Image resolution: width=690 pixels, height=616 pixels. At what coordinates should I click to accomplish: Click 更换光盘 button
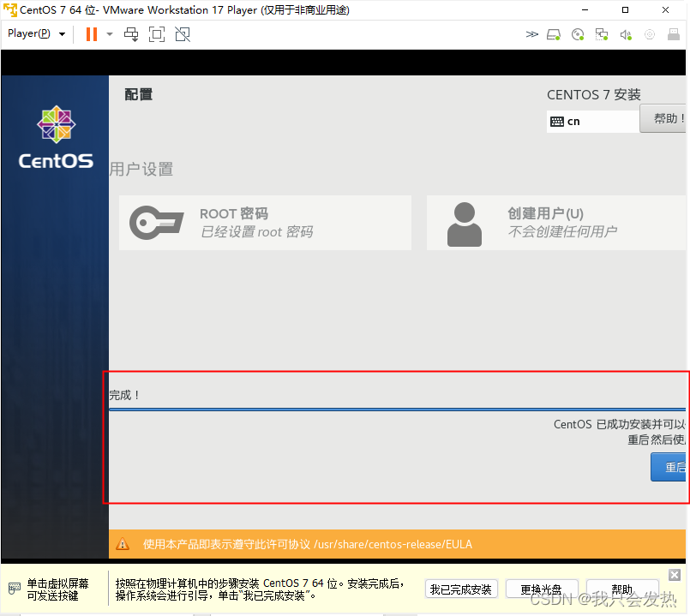pyautogui.click(x=541, y=589)
